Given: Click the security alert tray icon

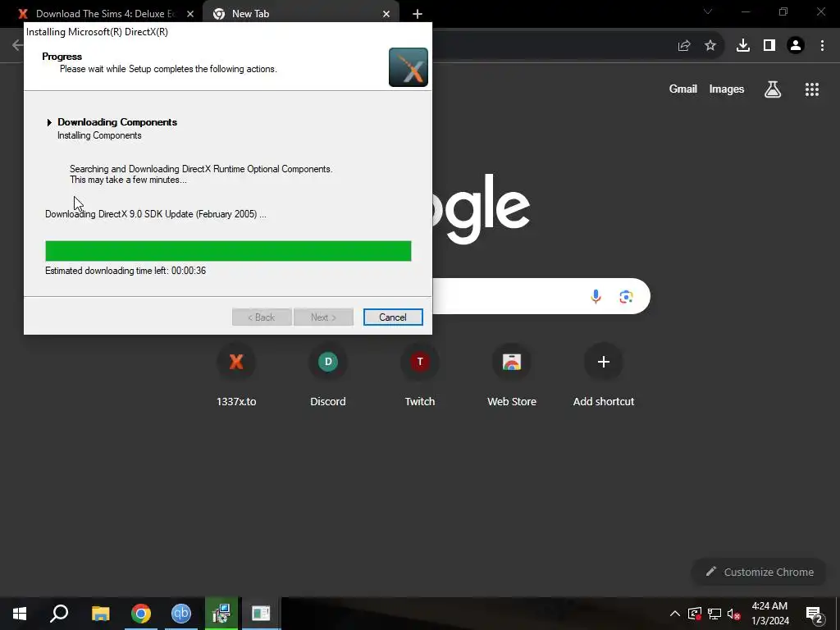Looking at the screenshot, I should 695,614.
